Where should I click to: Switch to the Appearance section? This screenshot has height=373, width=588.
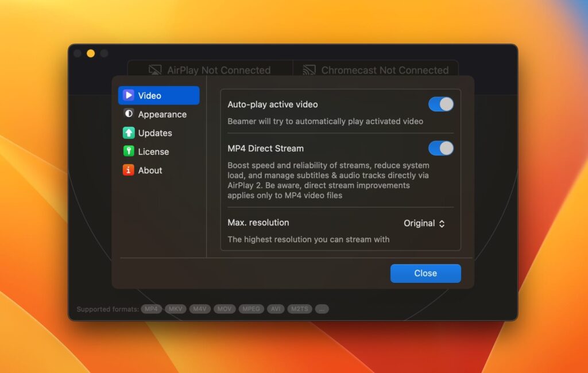(x=162, y=114)
